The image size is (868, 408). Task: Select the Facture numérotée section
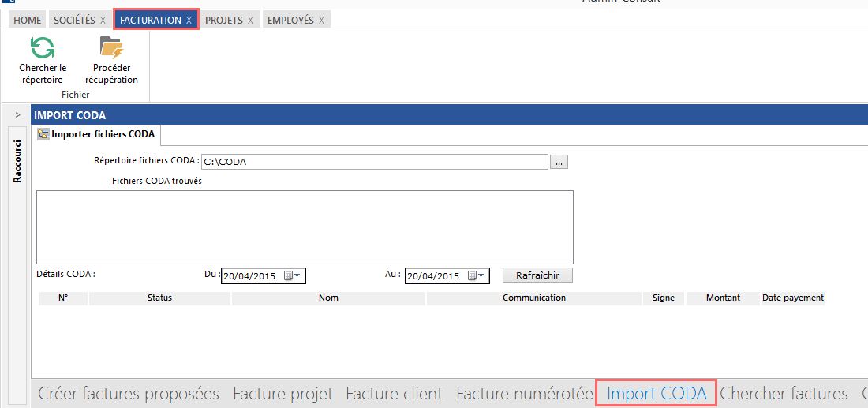524,393
